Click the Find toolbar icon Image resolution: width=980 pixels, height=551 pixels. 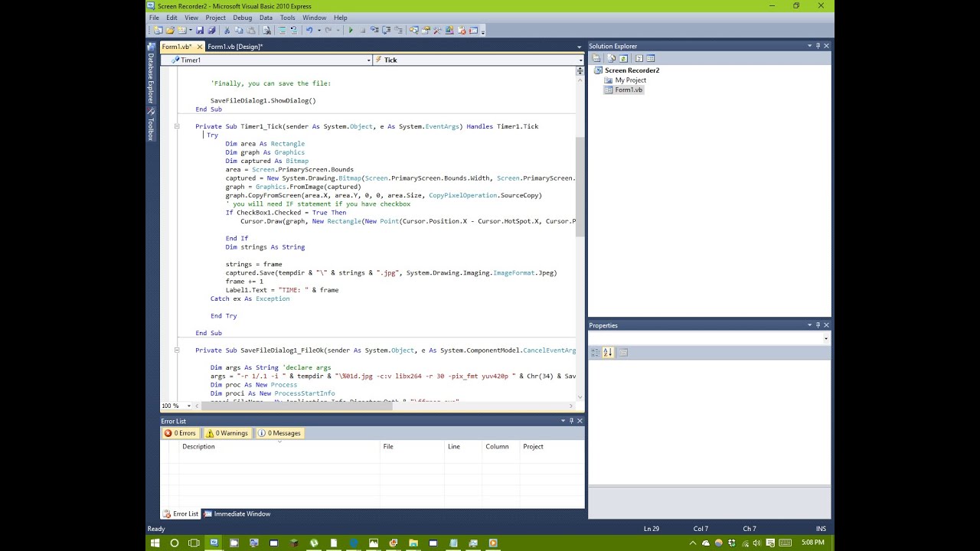pos(266,31)
